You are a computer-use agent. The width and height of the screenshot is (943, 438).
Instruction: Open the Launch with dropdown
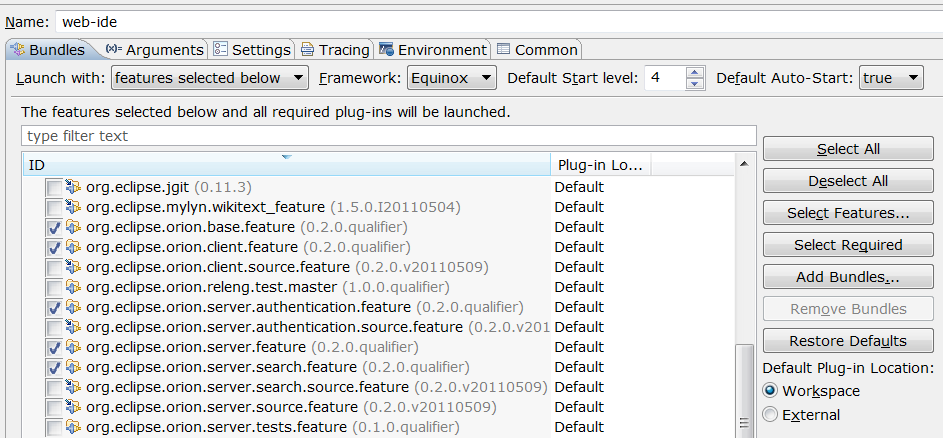pos(210,78)
